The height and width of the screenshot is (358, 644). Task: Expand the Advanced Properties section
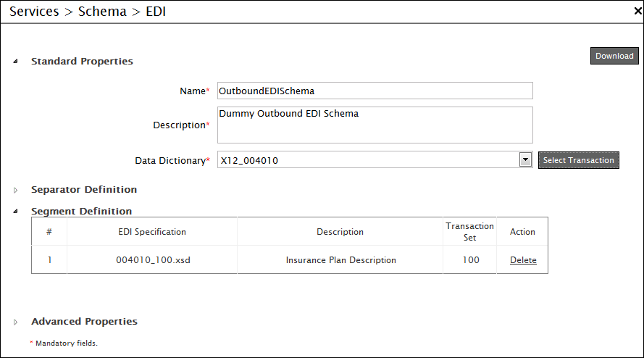pos(16,322)
